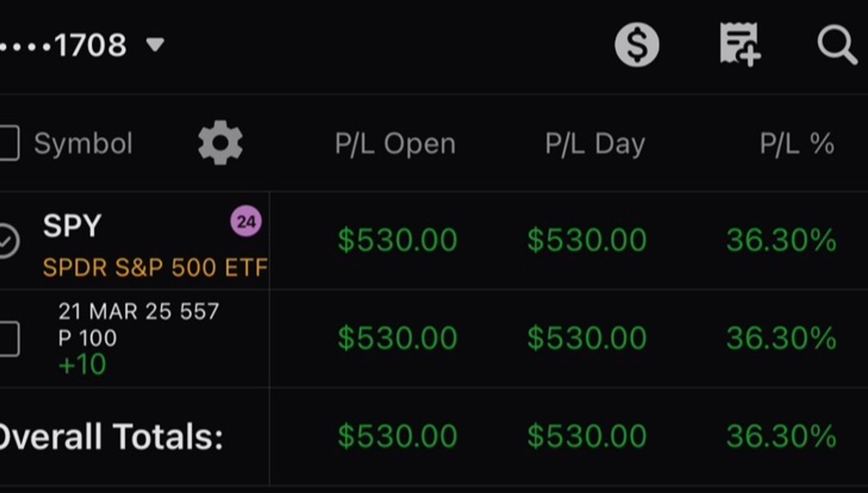
Task: Tap the +10 position quantity
Action: click(x=82, y=364)
